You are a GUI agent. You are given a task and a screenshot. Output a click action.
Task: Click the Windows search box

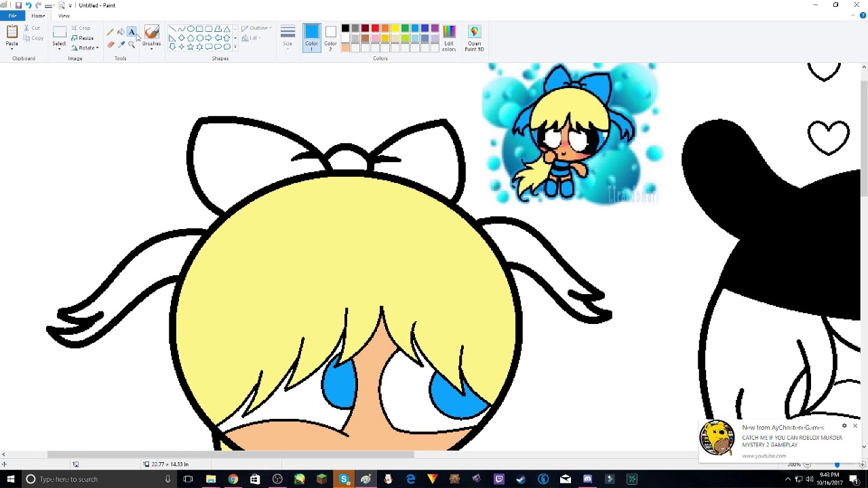tap(98, 479)
